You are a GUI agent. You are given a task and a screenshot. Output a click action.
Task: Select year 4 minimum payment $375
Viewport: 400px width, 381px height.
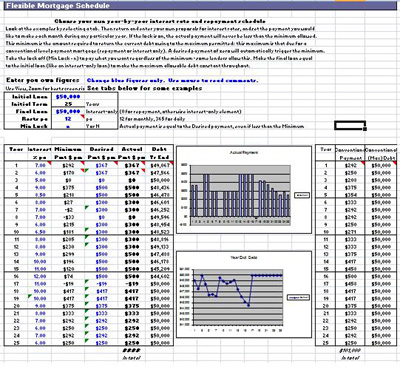68,188
